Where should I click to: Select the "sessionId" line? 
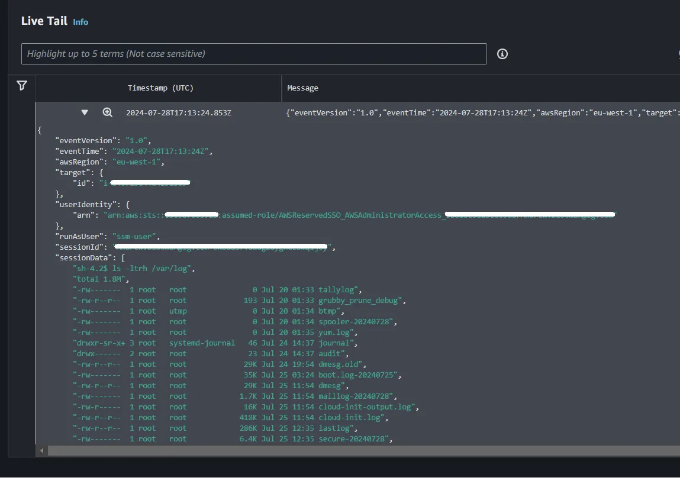(x=195, y=247)
